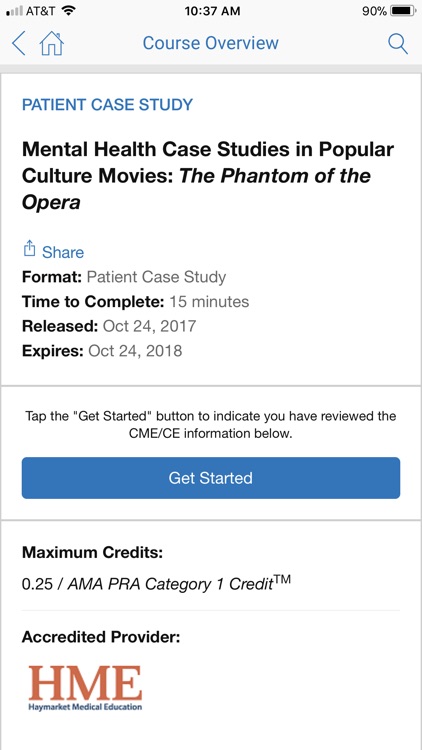Tap the Maximum Credits heading
This screenshot has width=422, height=750.
(x=92, y=553)
